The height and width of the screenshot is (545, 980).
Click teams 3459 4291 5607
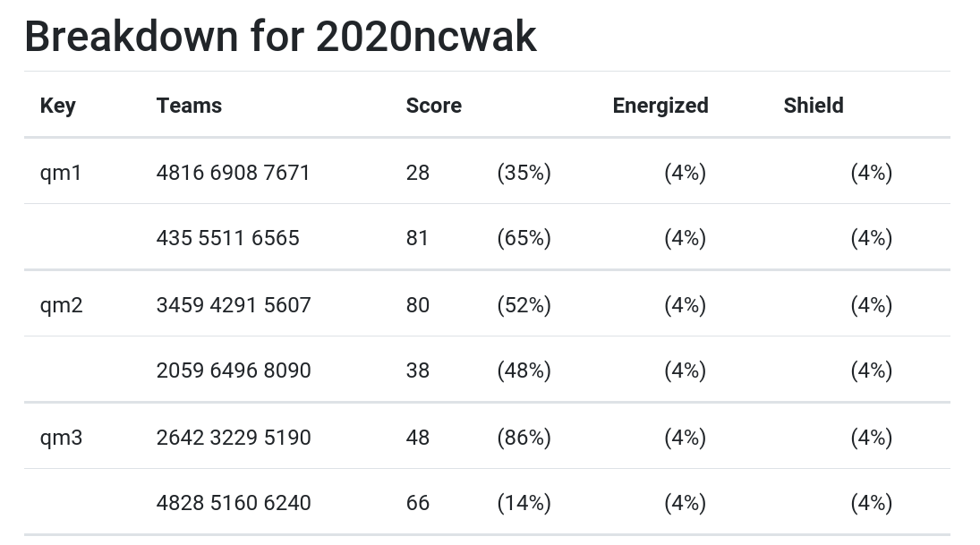234,305
